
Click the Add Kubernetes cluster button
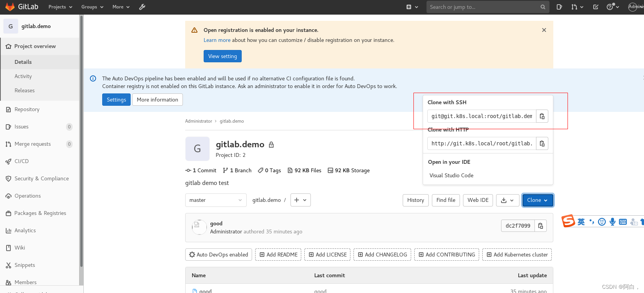[517, 255]
